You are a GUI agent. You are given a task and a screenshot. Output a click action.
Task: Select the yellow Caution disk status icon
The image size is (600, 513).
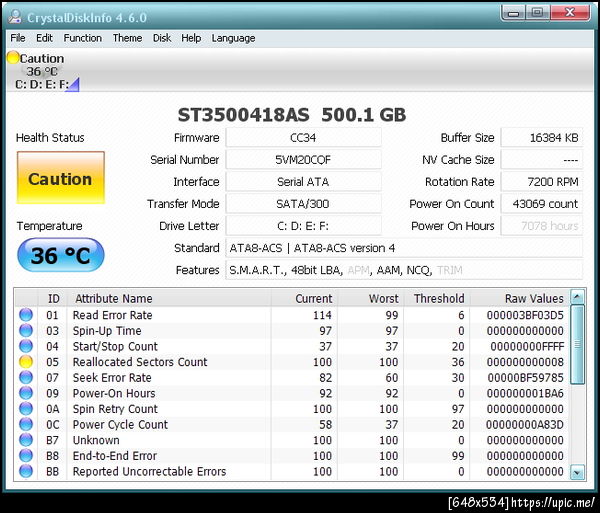coord(13,58)
